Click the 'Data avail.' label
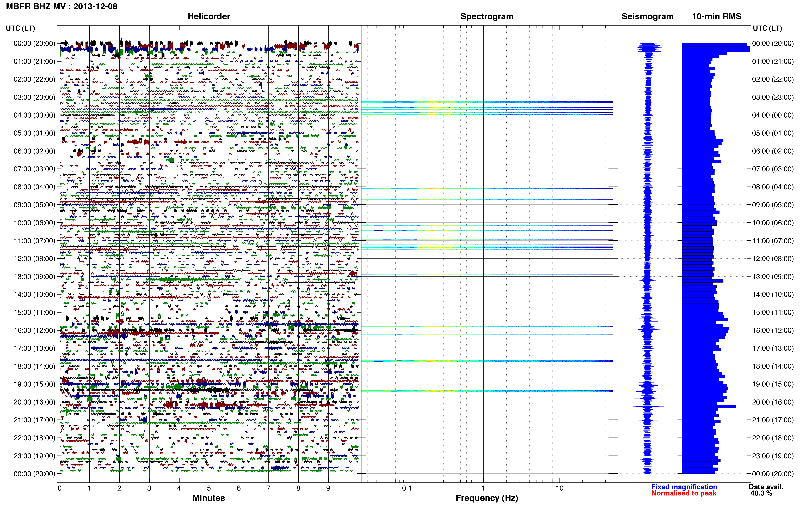The image size is (812, 508). [766, 487]
